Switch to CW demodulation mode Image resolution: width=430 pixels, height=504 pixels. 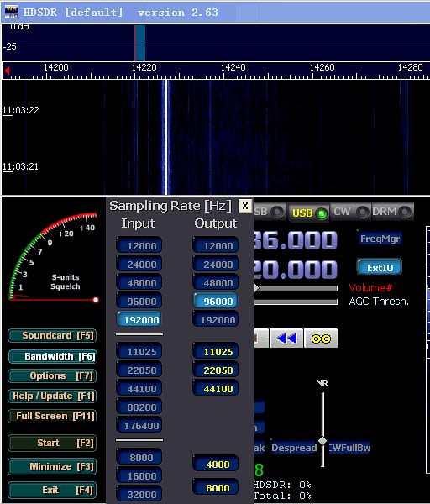tap(350, 212)
